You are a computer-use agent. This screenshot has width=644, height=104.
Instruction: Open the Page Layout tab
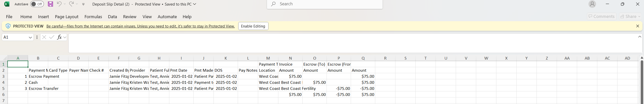click(67, 17)
